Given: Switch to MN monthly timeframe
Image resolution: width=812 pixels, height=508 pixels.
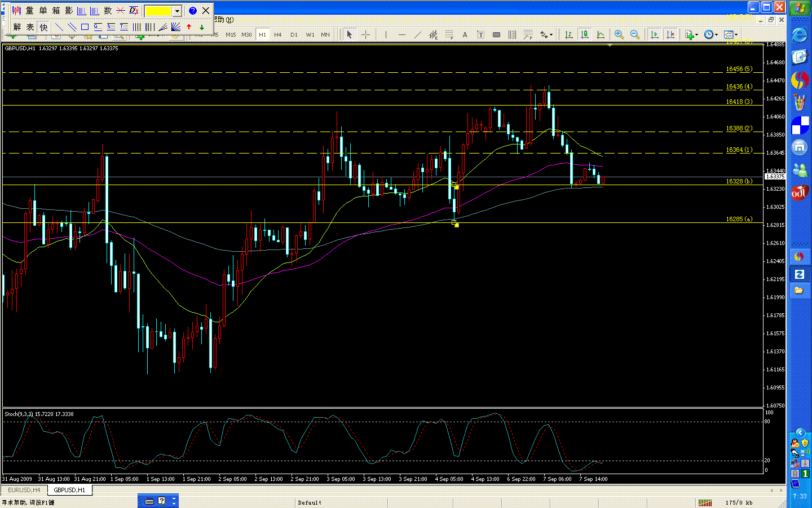Looking at the screenshot, I should (325, 35).
